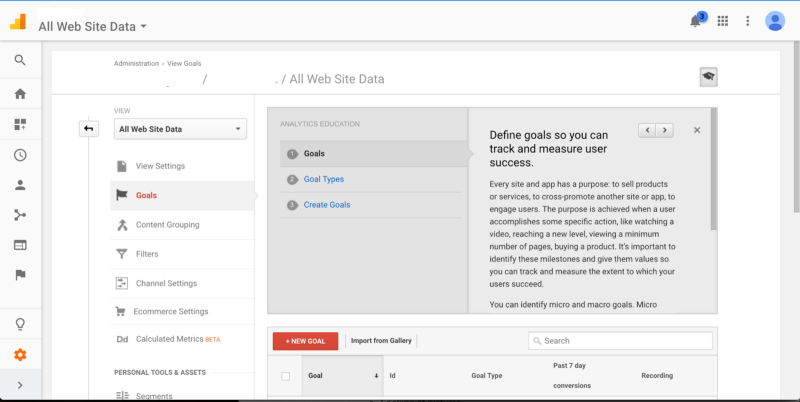Open the All Web Site Data view dropdown

pyautogui.click(x=180, y=129)
